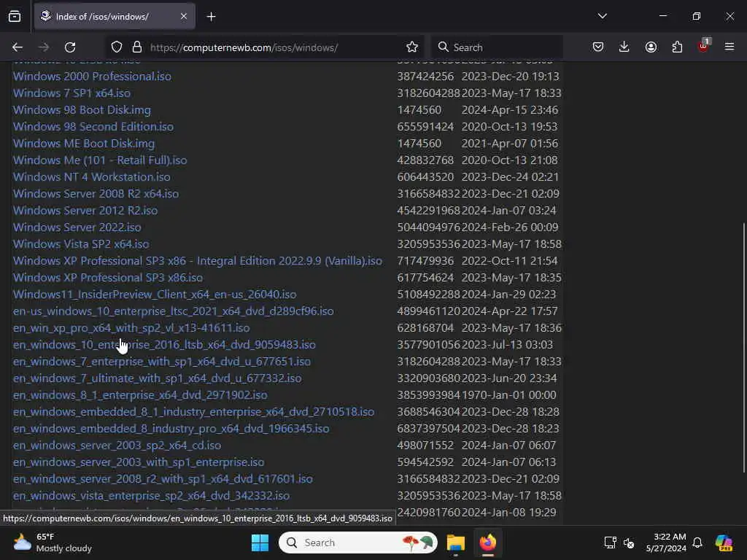
Task: Open Windows 98 Second Edition.iso link
Action: [x=93, y=127]
